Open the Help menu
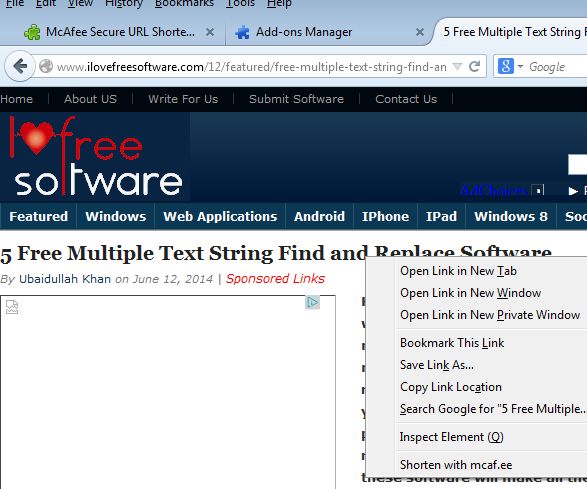587x489 pixels. (x=279, y=4)
